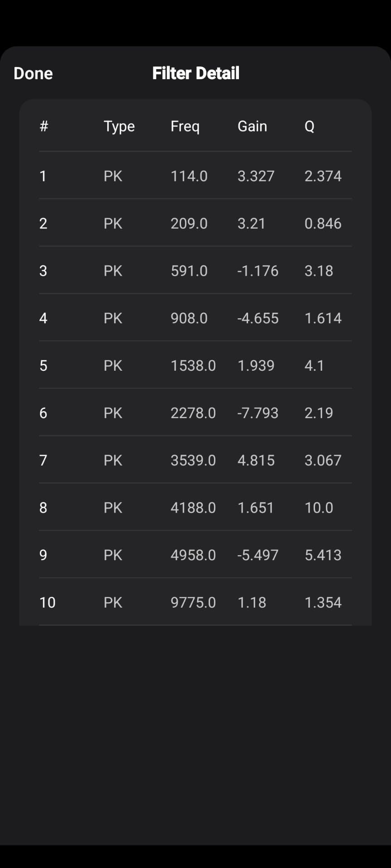Select Q value 4.1 in filter 5
Screen dimensions: 391x868
[314, 365]
